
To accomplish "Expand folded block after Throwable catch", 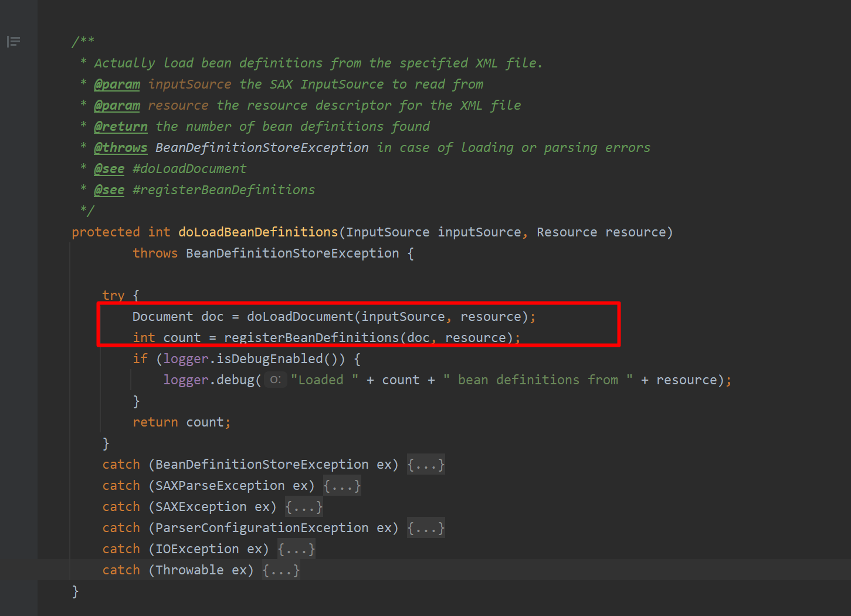I will [x=281, y=570].
